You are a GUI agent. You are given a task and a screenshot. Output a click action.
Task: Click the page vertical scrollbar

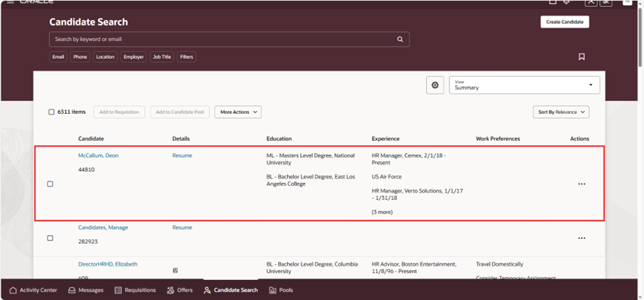(x=641, y=38)
